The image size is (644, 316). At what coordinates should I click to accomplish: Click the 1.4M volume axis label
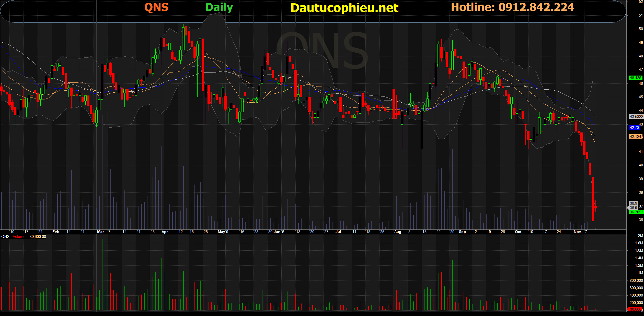[639, 258]
